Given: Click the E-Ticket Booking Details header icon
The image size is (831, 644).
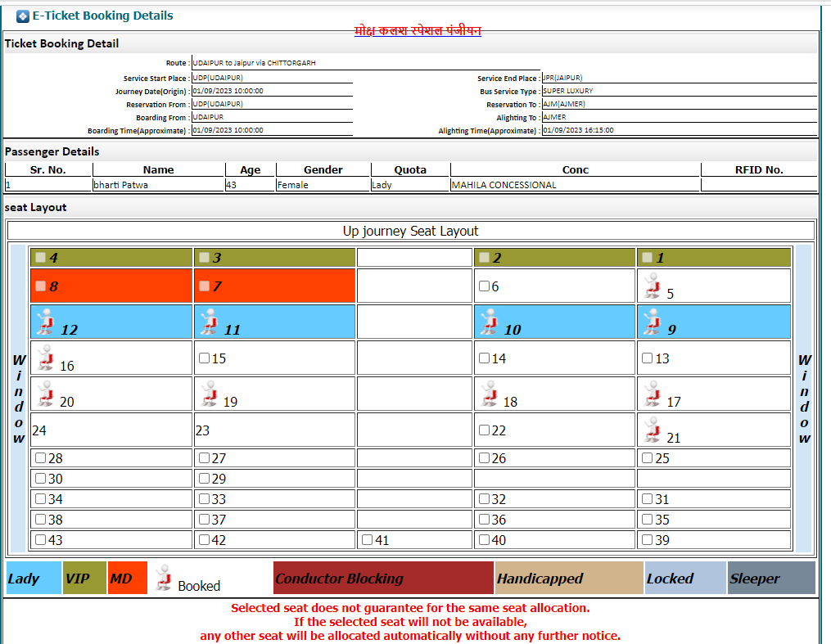Looking at the screenshot, I should [x=23, y=16].
